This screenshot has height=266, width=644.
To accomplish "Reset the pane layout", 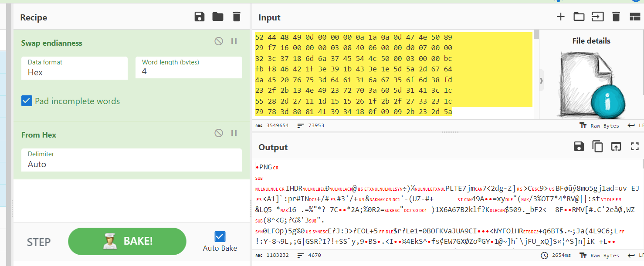I will point(634,17).
